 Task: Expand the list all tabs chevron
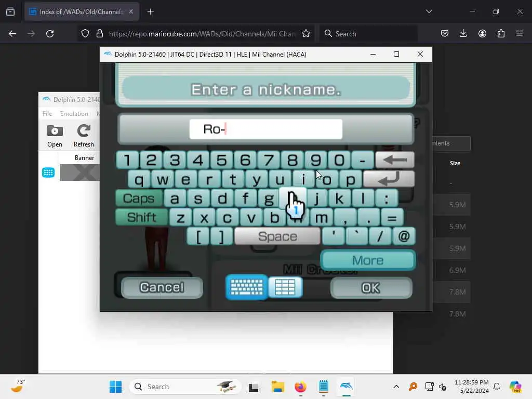429,11
